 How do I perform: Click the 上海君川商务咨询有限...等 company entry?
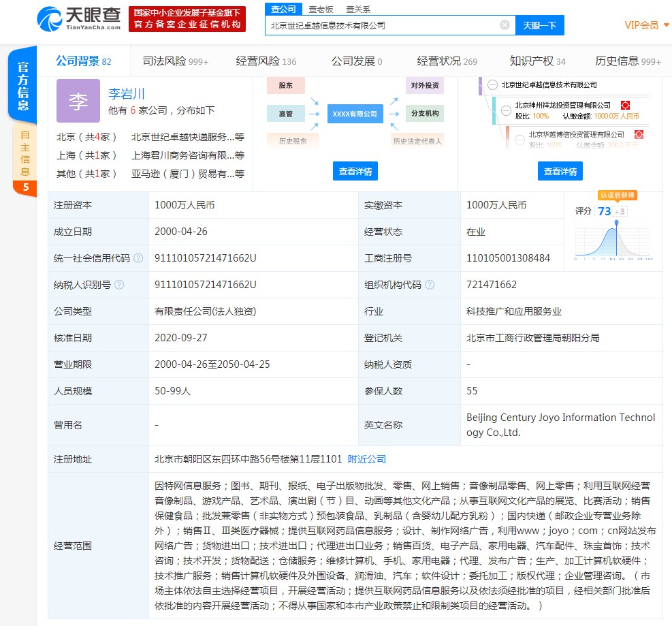pyautogui.click(x=188, y=155)
